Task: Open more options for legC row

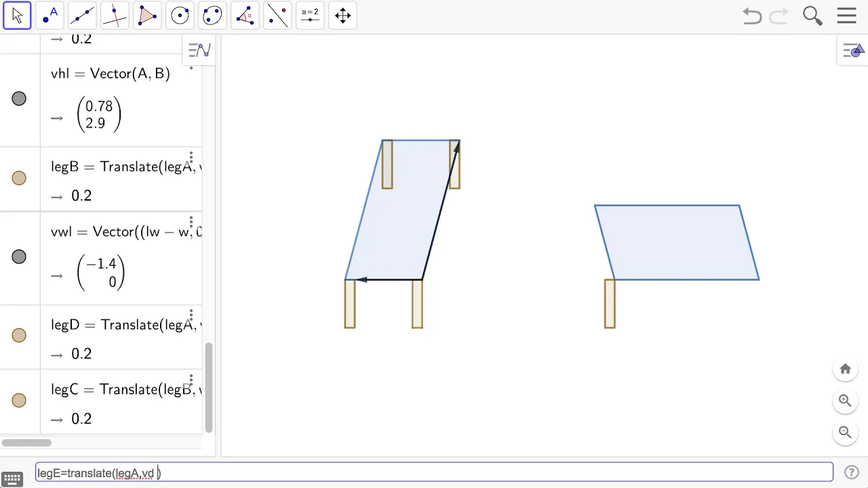Action: coord(191,380)
